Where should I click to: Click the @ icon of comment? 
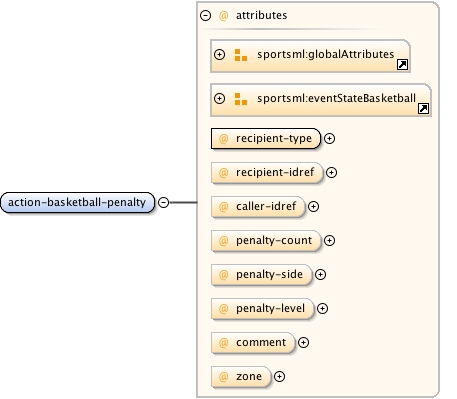[224, 343]
